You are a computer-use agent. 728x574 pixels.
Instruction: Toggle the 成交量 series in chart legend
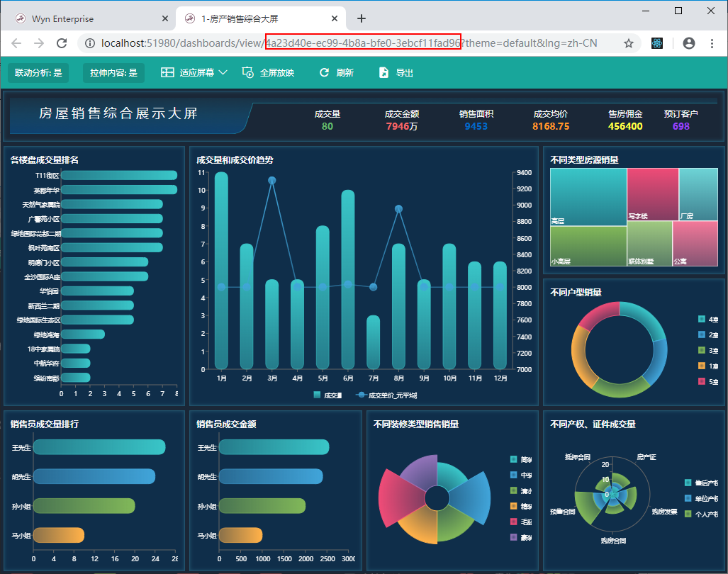click(318, 395)
